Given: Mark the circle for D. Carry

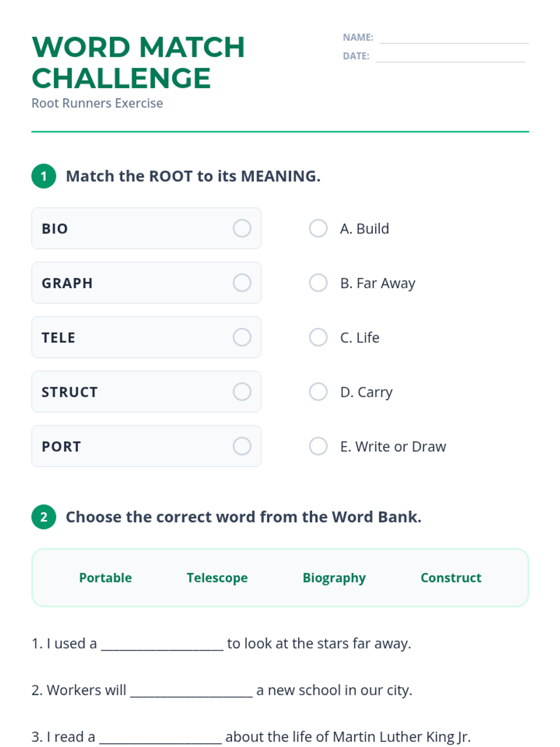Looking at the screenshot, I should click(x=318, y=392).
